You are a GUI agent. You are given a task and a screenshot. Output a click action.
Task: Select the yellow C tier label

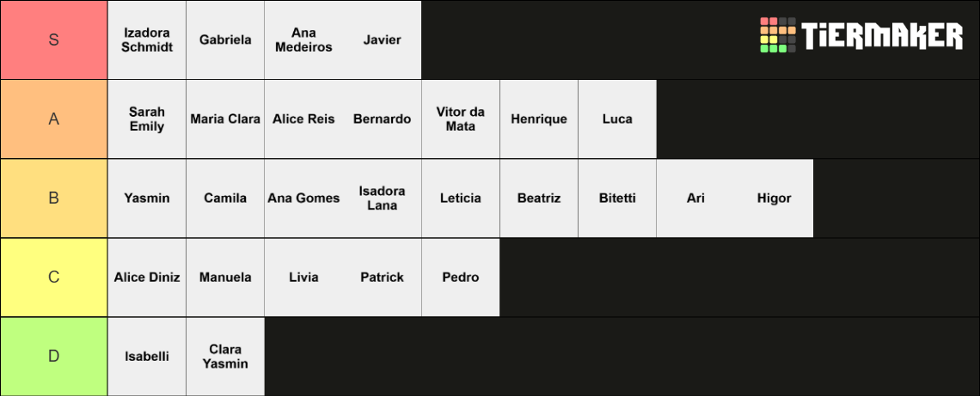(x=54, y=277)
